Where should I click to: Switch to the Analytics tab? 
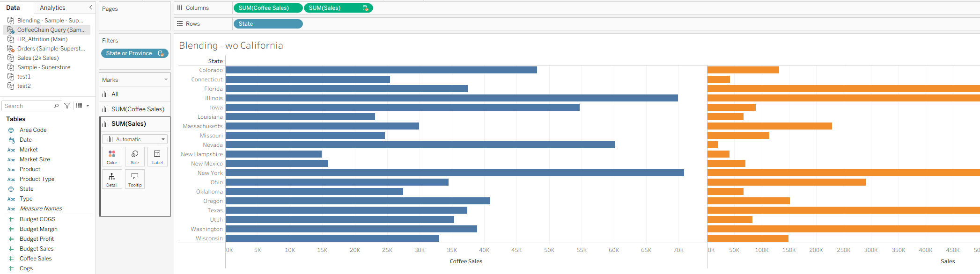click(52, 8)
